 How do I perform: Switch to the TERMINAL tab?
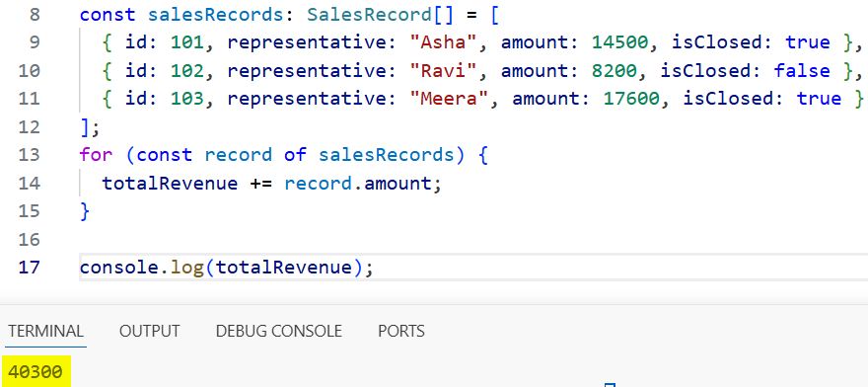point(46,332)
